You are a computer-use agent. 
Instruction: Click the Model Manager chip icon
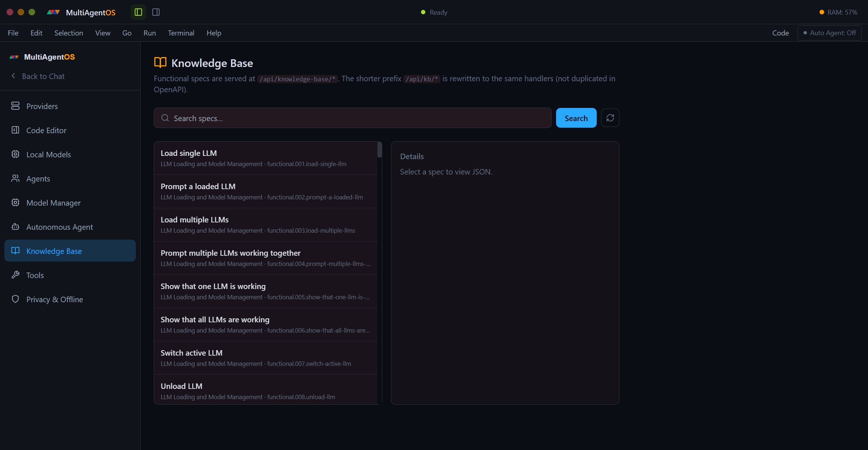(15, 203)
